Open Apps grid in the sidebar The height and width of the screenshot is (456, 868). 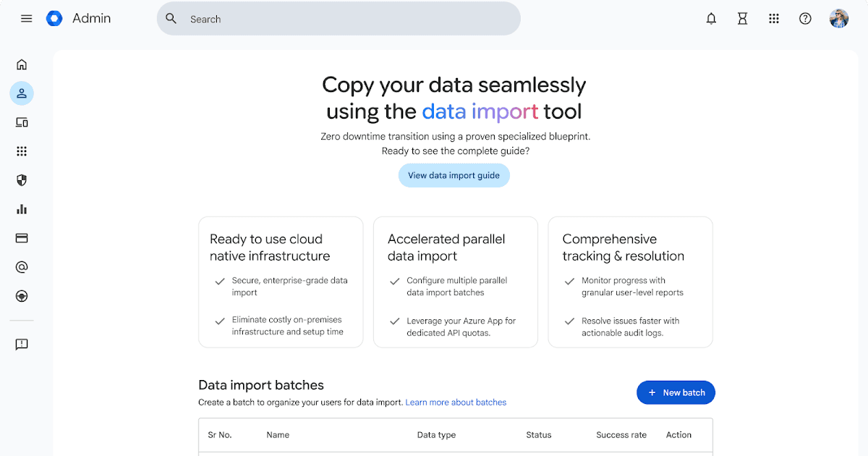(22, 151)
